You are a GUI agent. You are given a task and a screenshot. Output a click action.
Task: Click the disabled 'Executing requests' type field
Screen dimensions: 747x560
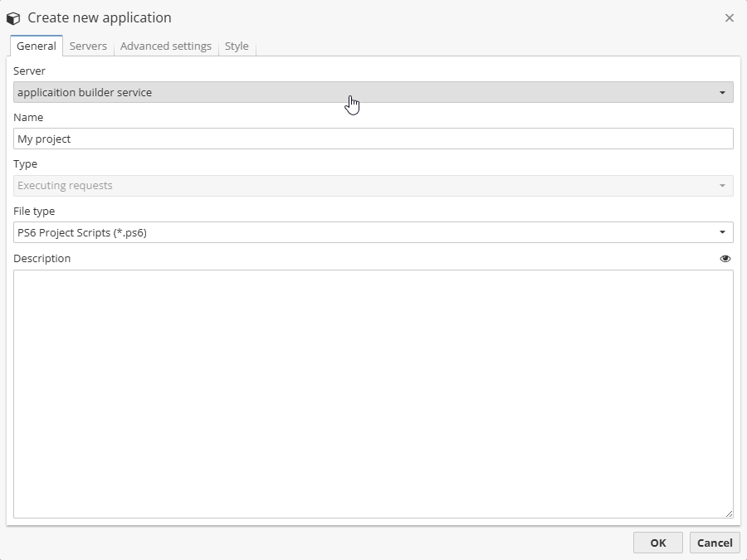(365, 186)
